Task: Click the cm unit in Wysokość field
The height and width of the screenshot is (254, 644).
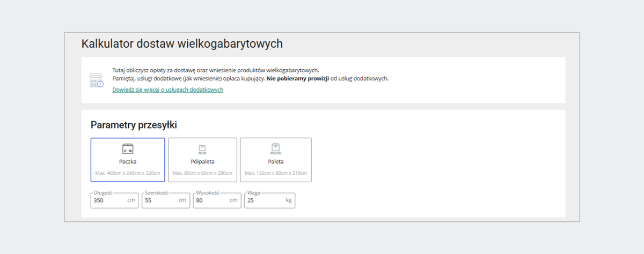Action: point(233,200)
